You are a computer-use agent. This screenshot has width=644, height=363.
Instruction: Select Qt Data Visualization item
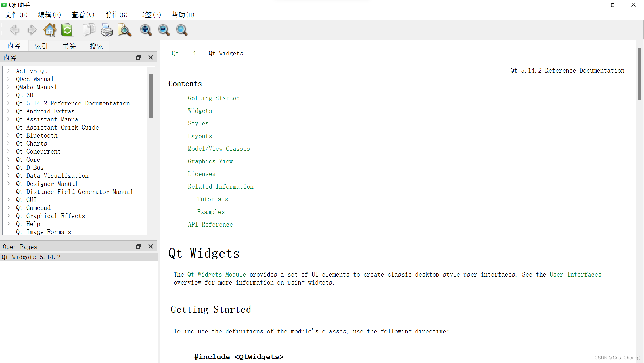click(52, 175)
